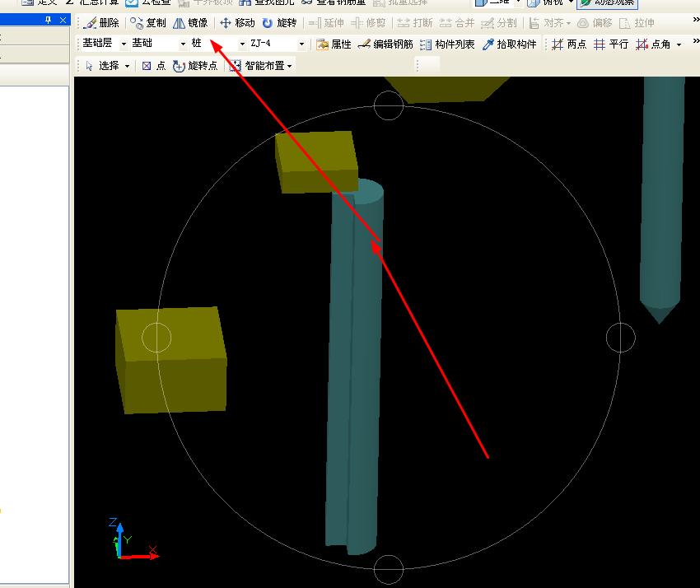Expand the ZJ-4 component name dropdown

(x=301, y=44)
